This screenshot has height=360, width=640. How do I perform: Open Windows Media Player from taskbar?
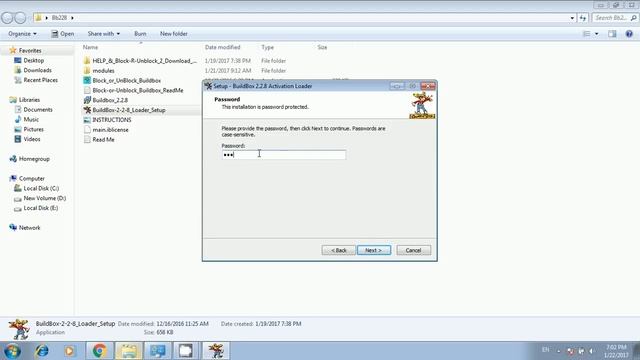[69, 351]
